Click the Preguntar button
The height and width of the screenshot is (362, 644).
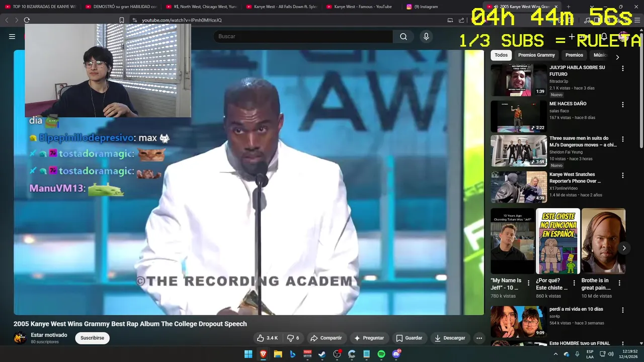(369, 338)
